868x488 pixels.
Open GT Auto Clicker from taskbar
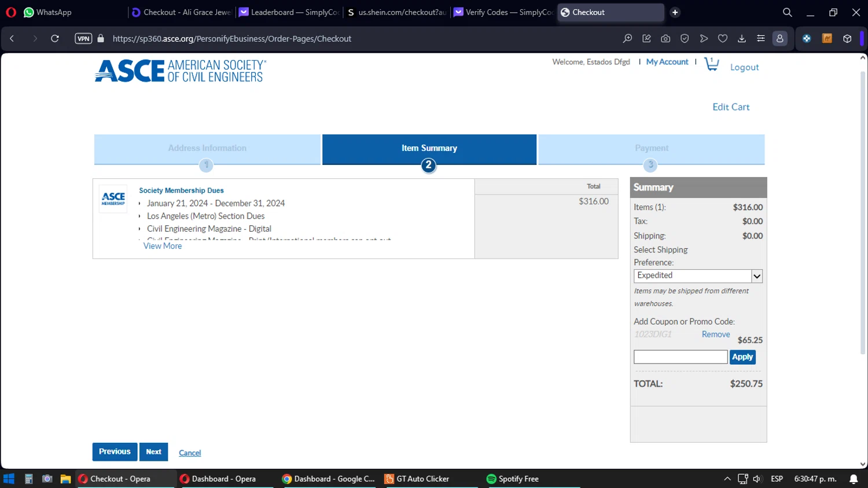click(x=431, y=479)
